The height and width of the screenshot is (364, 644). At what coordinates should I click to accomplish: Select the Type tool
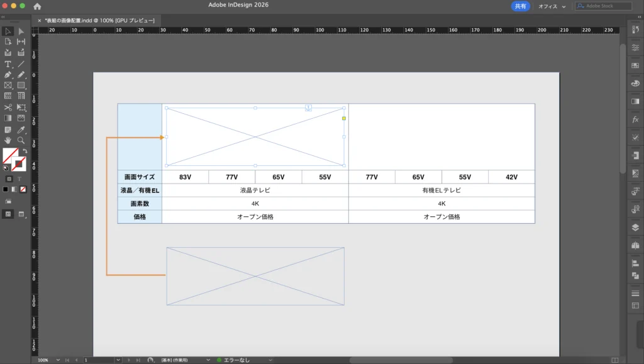[8, 64]
